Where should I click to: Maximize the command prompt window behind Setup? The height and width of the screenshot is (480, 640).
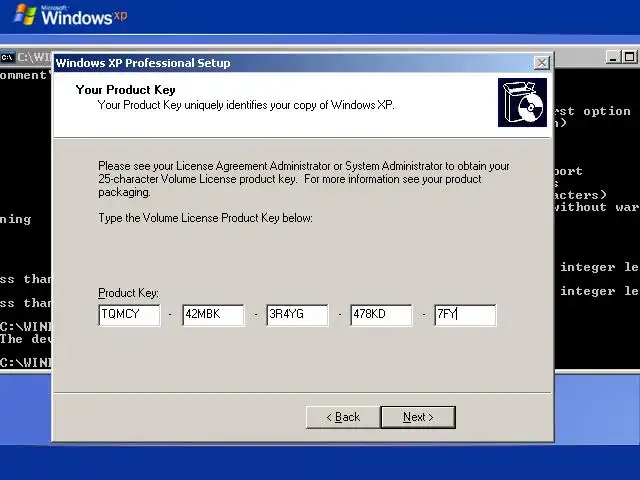[629, 57]
